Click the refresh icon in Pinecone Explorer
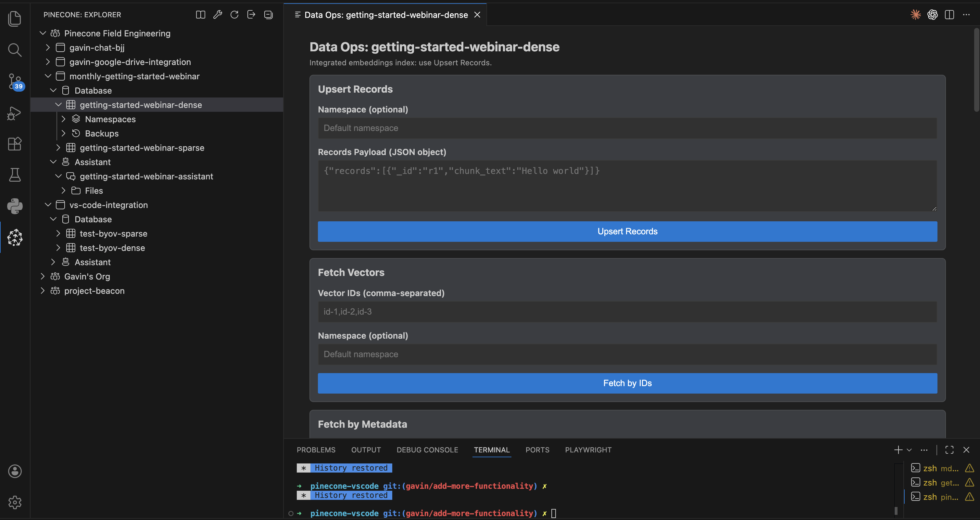 (x=234, y=15)
